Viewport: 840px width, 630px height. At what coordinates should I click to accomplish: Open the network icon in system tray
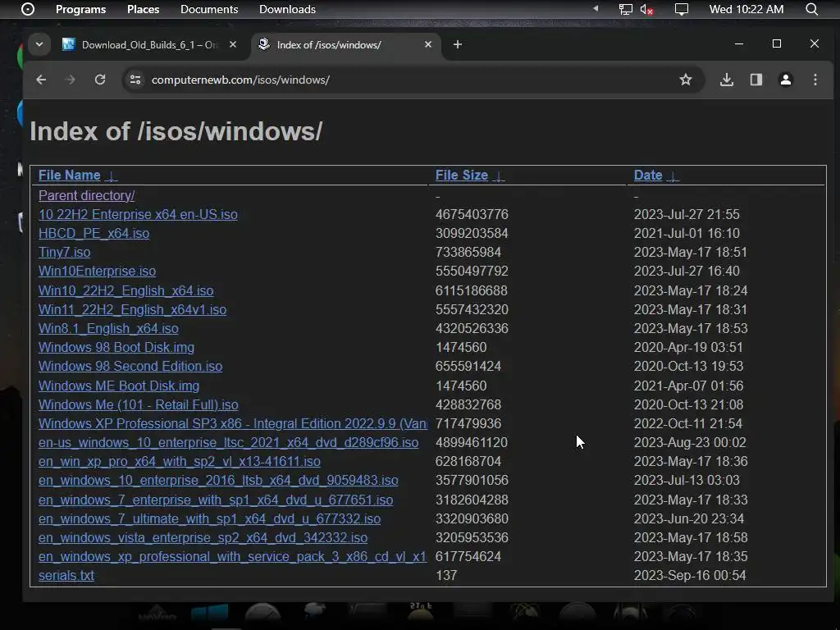(625, 9)
